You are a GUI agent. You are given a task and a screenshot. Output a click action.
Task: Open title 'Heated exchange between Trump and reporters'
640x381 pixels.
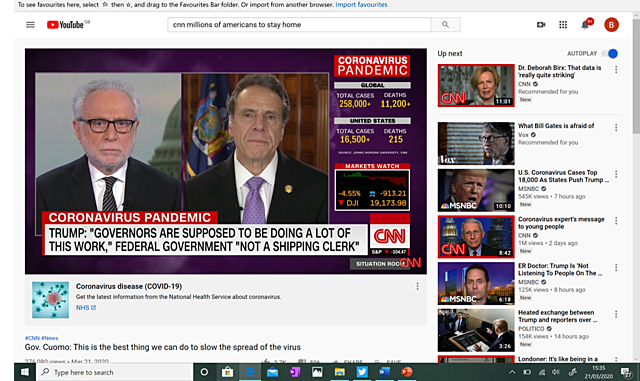pyautogui.click(x=557, y=316)
